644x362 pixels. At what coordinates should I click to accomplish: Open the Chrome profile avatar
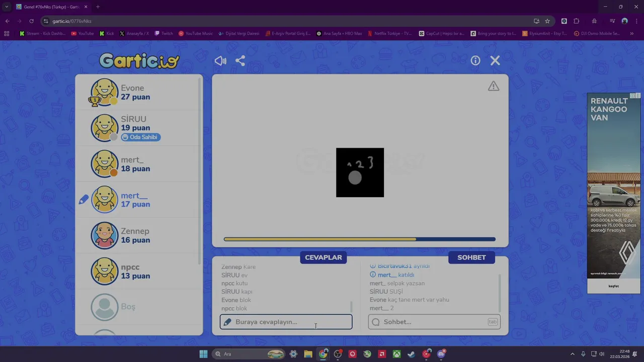coord(624,21)
